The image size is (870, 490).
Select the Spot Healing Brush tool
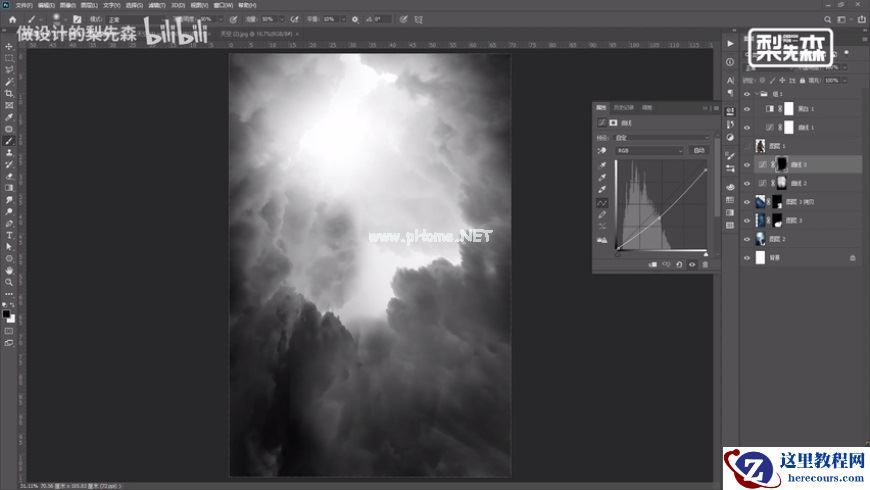9,129
